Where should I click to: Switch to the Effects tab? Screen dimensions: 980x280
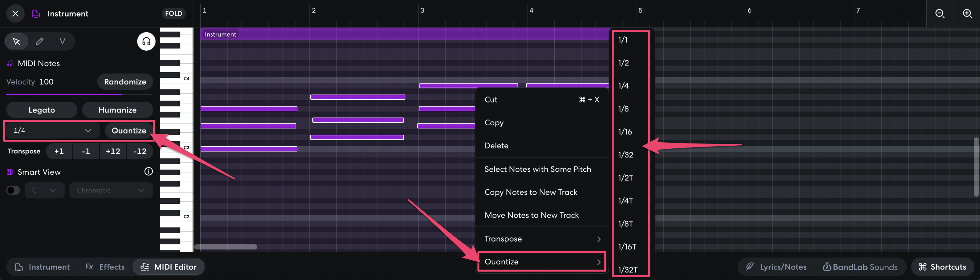tap(105, 267)
